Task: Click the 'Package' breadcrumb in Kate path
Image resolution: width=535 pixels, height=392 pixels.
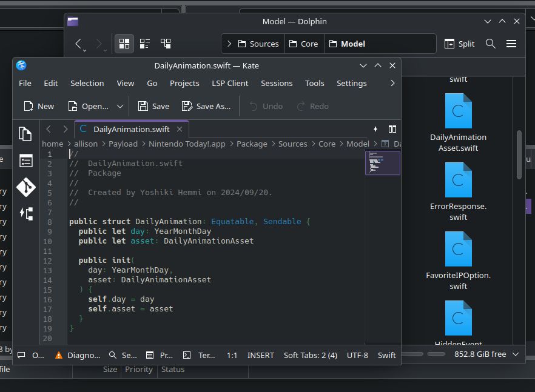Action: click(252, 144)
